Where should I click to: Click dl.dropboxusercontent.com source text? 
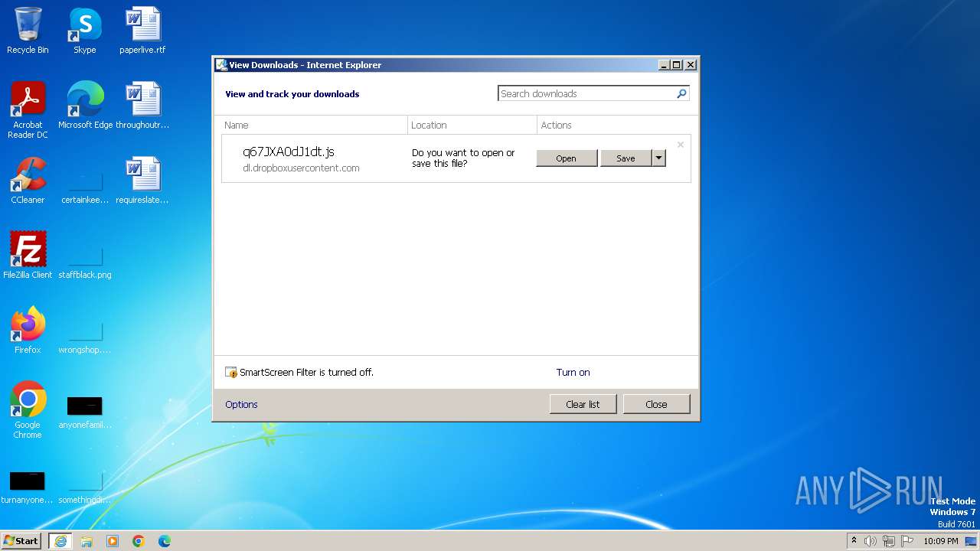301,168
